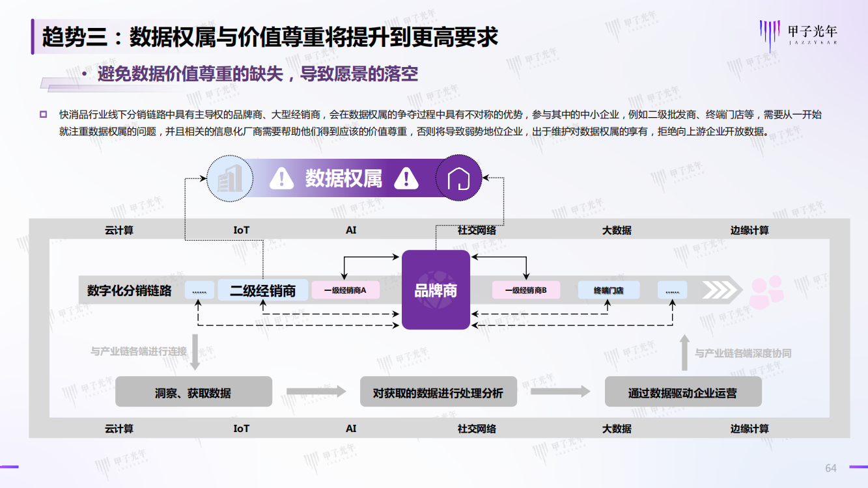Click the title 趋势三:数据权属与价值尊重将提升到更高要求

(x=270, y=37)
